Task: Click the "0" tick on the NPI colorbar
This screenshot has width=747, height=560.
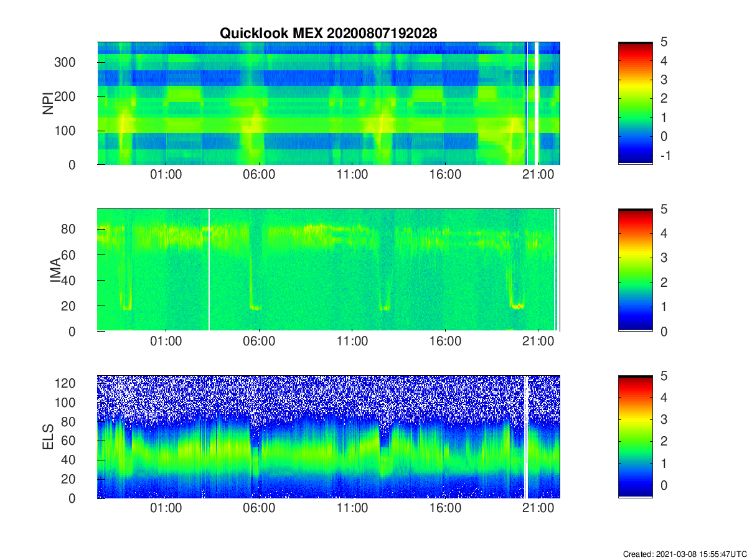Action: pos(664,136)
